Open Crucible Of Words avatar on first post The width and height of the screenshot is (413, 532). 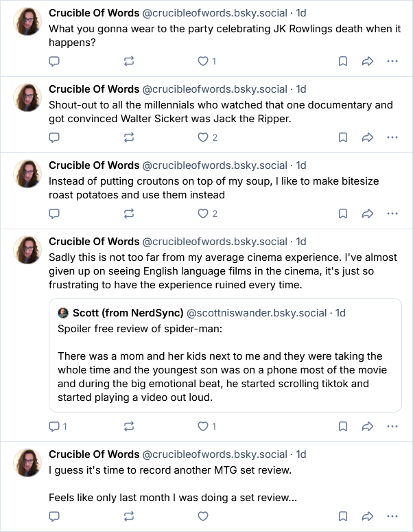(27, 21)
